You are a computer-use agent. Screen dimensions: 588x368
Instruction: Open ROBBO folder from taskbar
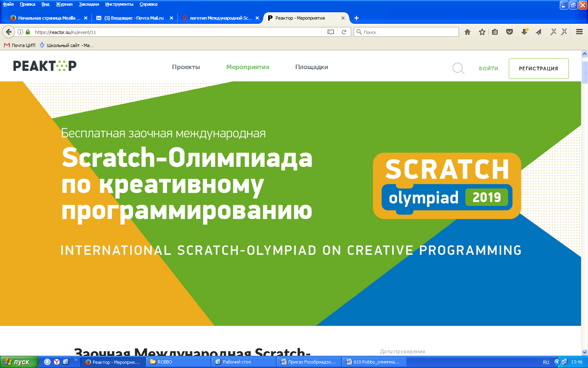178,362
